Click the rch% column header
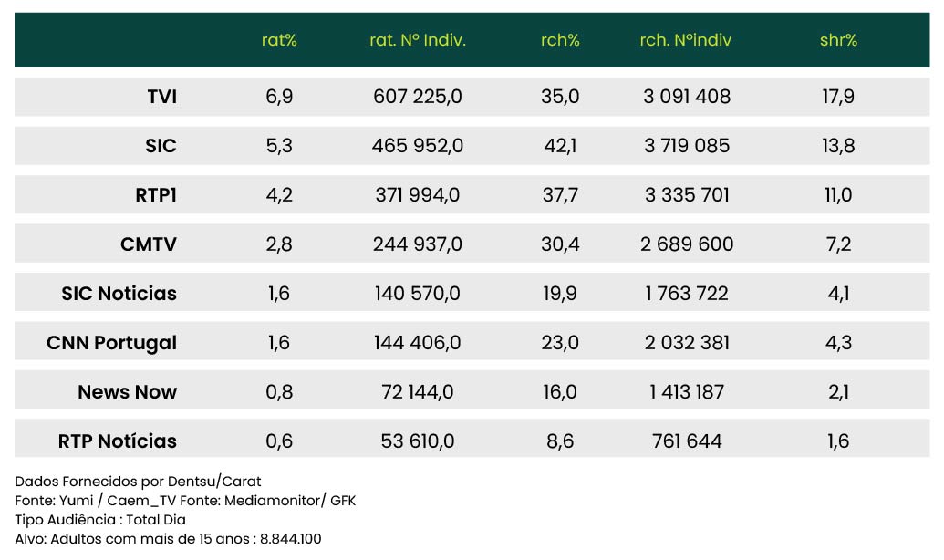 tap(560, 40)
